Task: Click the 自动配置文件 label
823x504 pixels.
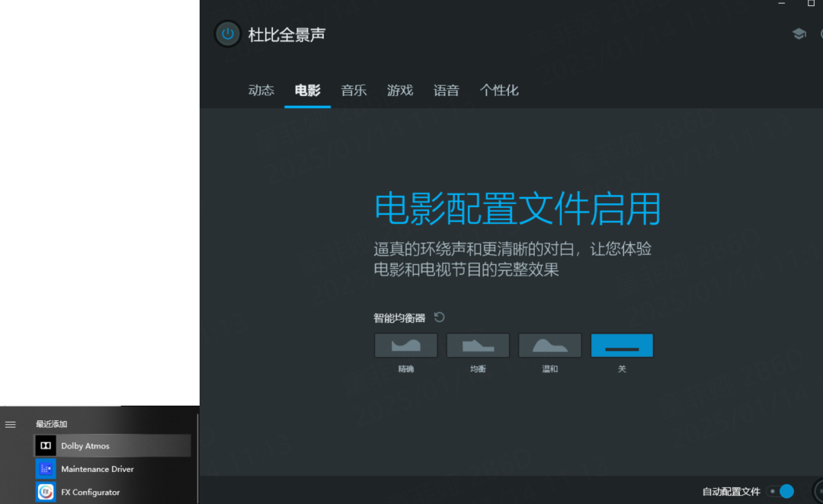Action: (x=731, y=492)
